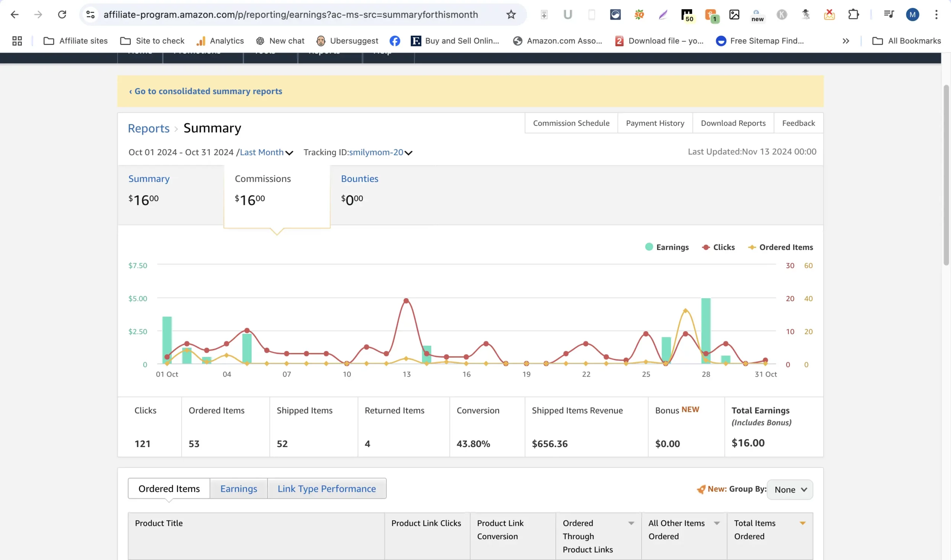Click the extension icon labeled new
This screenshot has width=951, height=560.
coord(757,16)
